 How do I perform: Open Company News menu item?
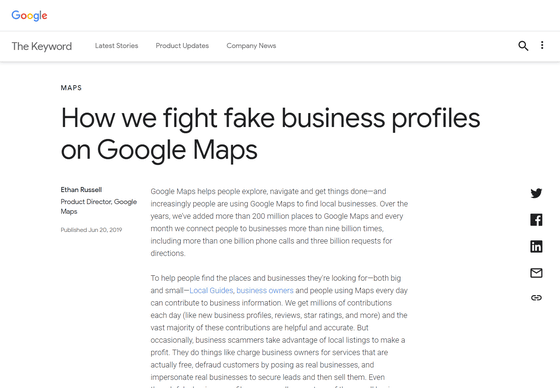251,46
